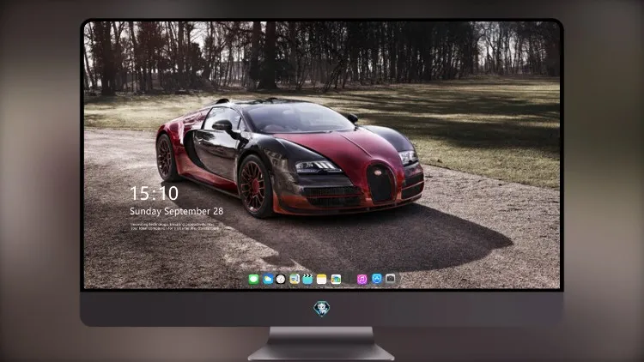Image resolution: width=644 pixels, height=362 pixels.
Task: Open the Weather app in dock
Action: 267,280
